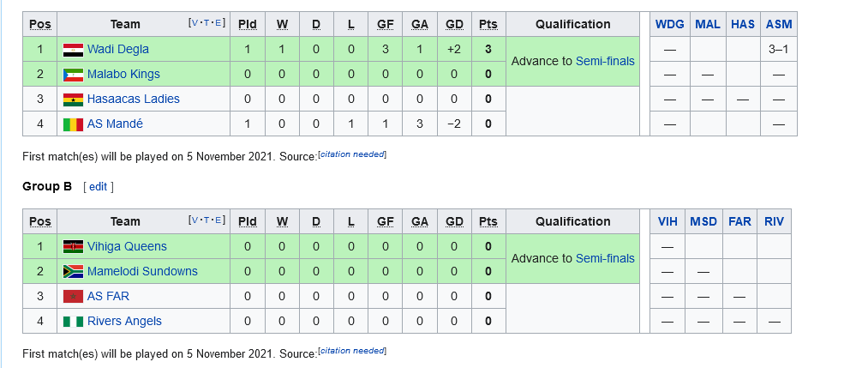Click the Equatorial Guinea flag beside Malabo Kings

point(73,75)
